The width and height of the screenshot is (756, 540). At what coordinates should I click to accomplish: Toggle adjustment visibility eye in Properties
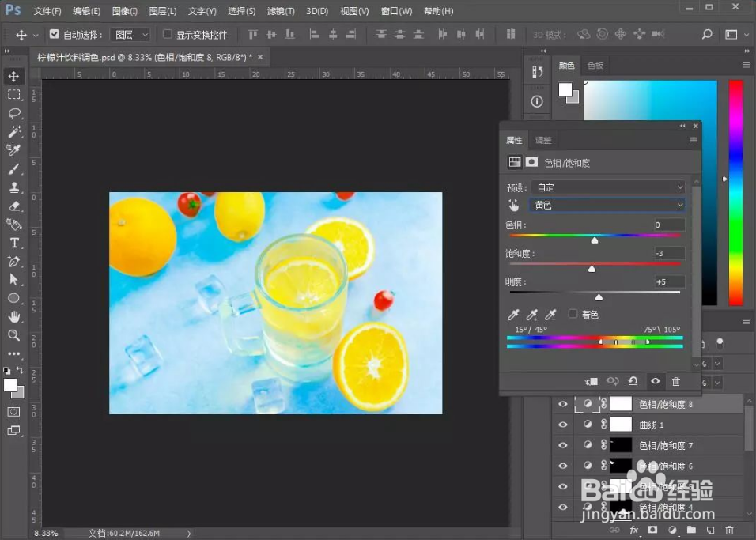(656, 381)
